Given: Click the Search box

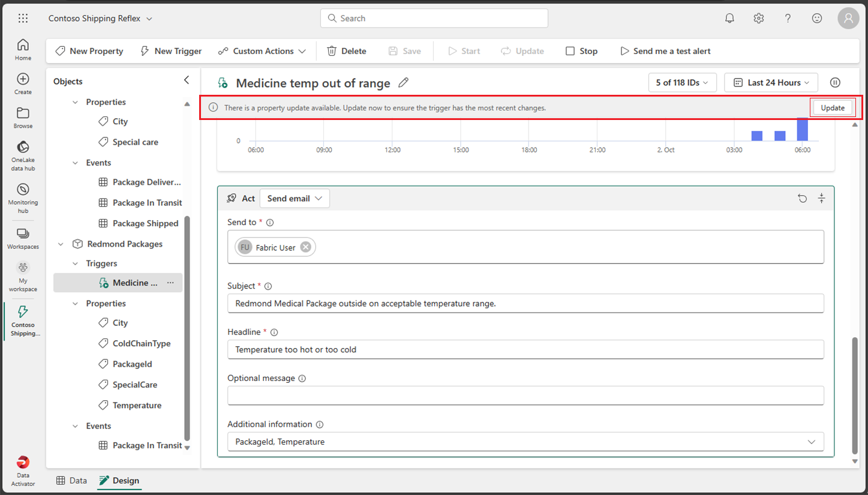Looking at the screenshot, I should pyautogui.click(x=434, y=19).
